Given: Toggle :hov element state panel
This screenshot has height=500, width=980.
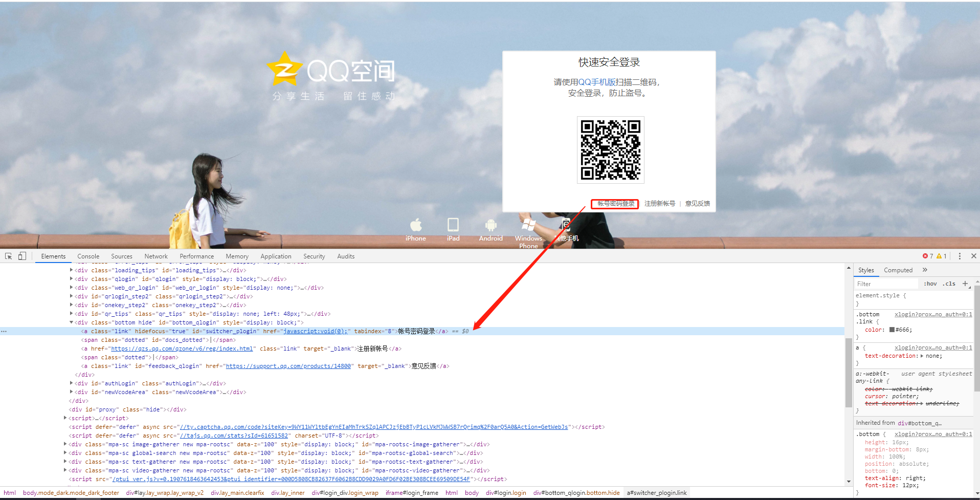Looking at the screenshot, I should pyautogui.click(x=930, y=284).
